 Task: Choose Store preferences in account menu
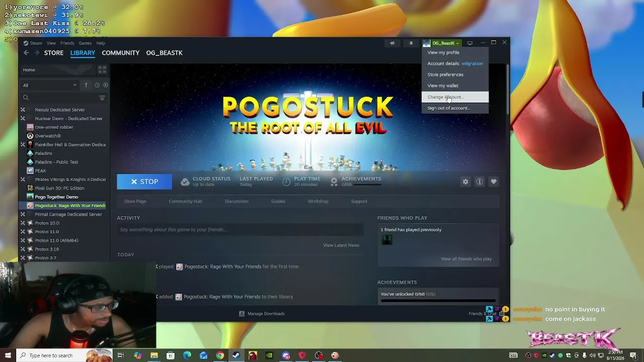(x=455, y=74)
